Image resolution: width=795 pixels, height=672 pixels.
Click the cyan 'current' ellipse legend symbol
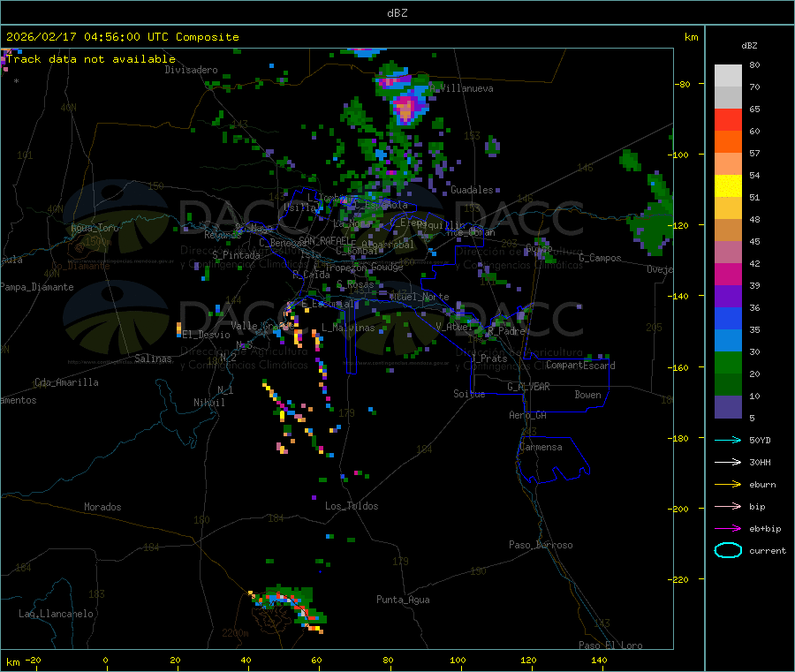pos(728,550)
